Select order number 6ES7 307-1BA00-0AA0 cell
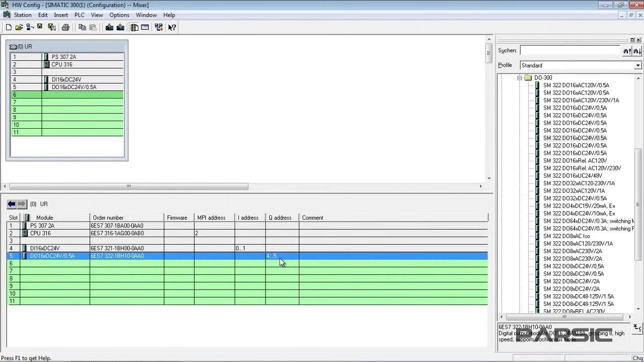644x362 pixels. [127, 226]
